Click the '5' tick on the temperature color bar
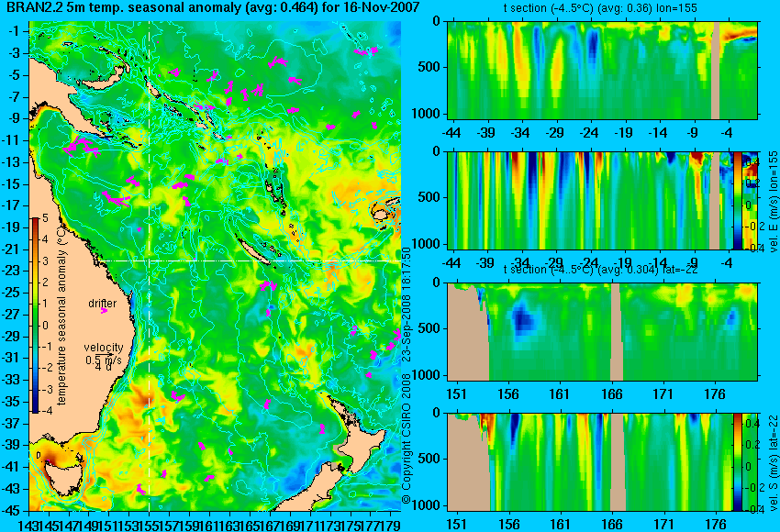The width and height of the screenshot is (780, 532). [45, 218]
